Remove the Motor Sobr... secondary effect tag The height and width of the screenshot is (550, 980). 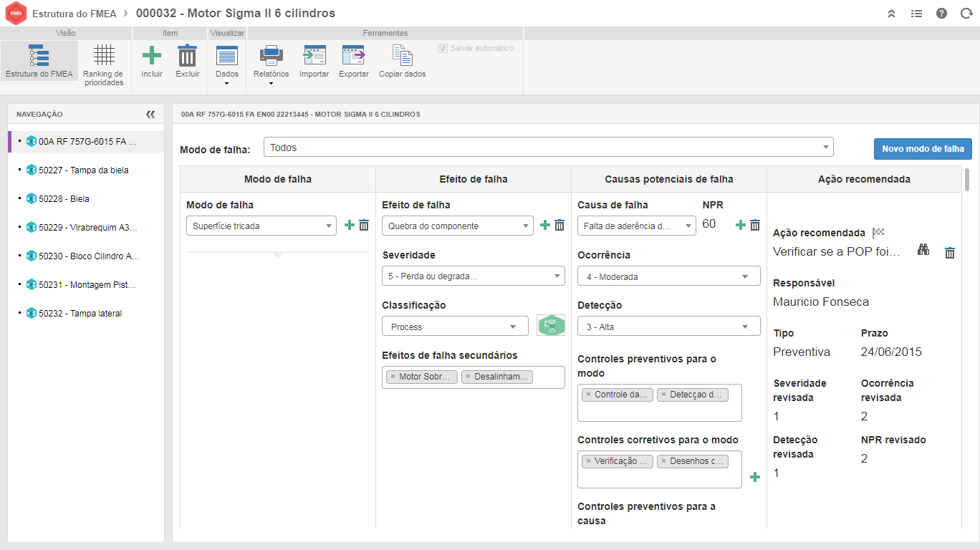pyautogui.click(x=393, y=377)
